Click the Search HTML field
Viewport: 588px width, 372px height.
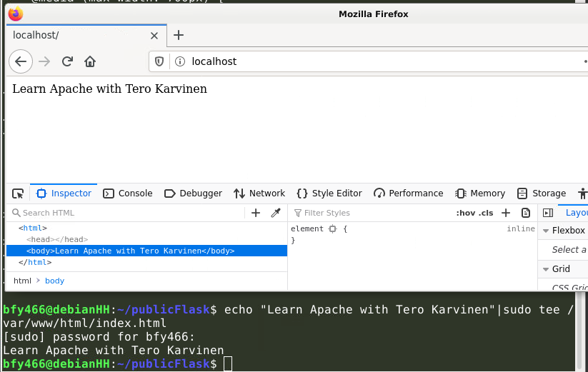pos(129,213)
